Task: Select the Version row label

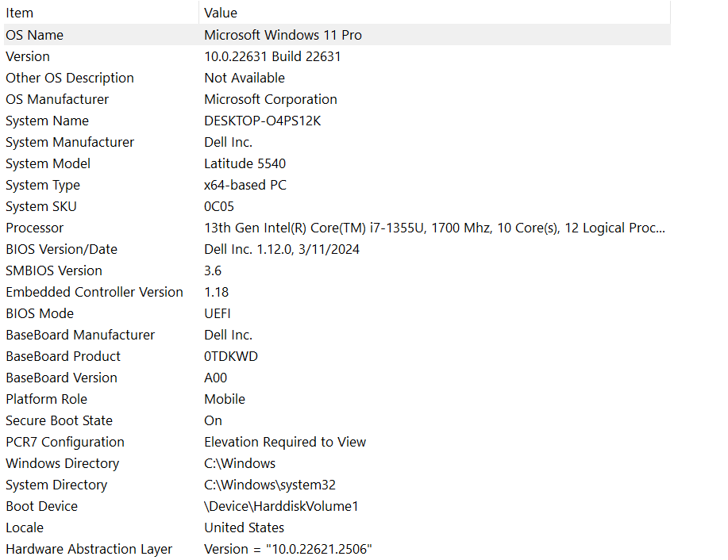Action: pyautogui.click(x=28, y=56)
